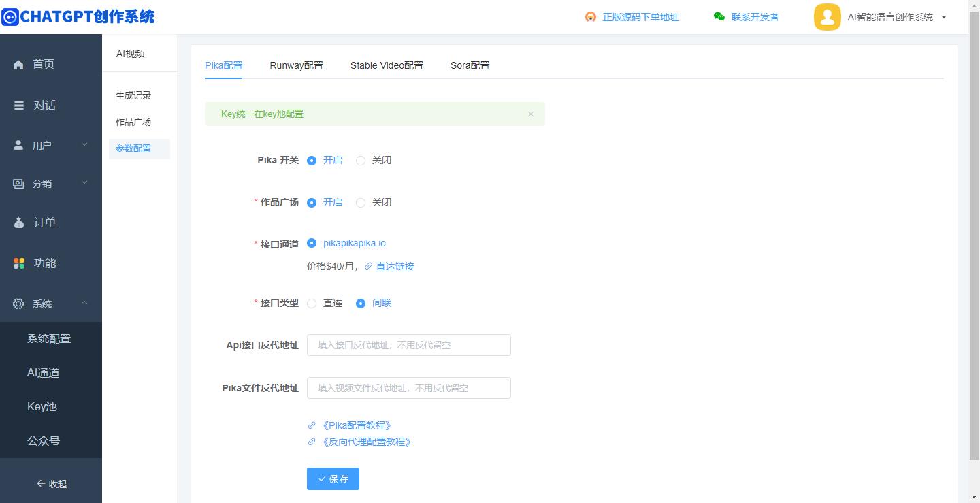This screenshot has width=980, height=503.
Task: Click the left arrow icon beside 收起
Action: tap(41, 484)
